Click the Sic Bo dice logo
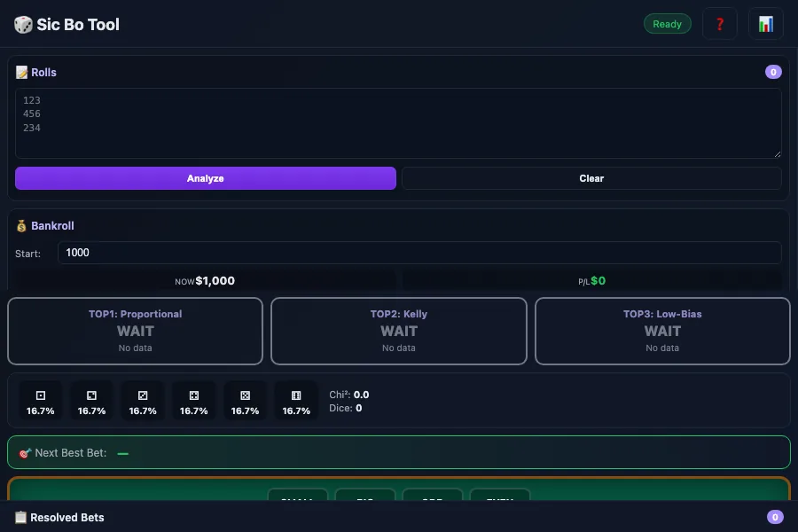The height and width of the screenshot is (532, 798). [x=23, y=25]
